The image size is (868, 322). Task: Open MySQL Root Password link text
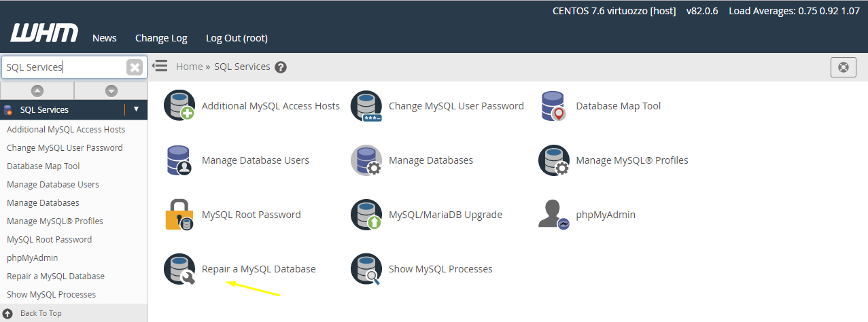tap(251, 215)
